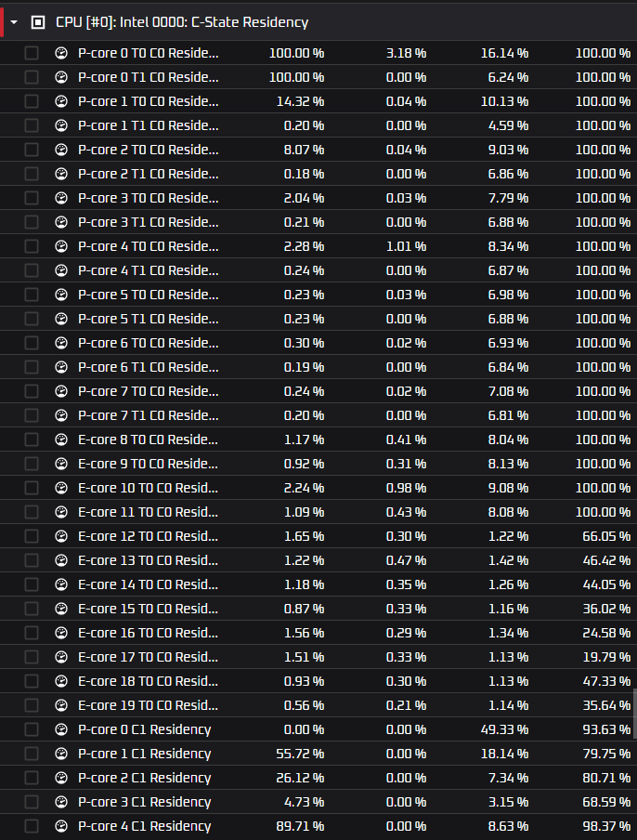Click the 55.72 % value of P-core 1 C1

tap(300, 754)
